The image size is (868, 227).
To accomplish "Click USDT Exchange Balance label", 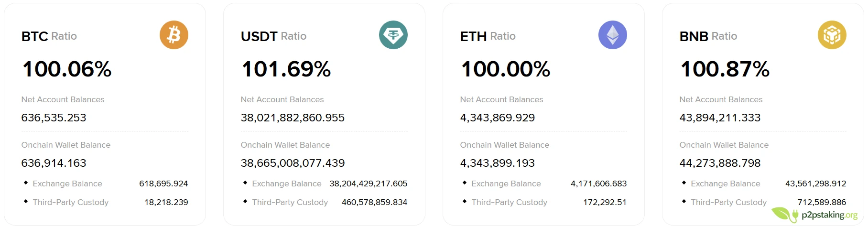I will pos(286,184).
